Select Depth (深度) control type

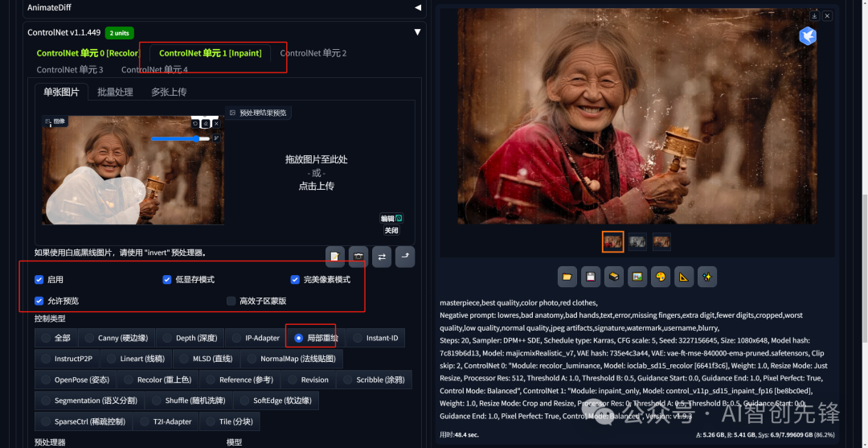click(190, 338)
